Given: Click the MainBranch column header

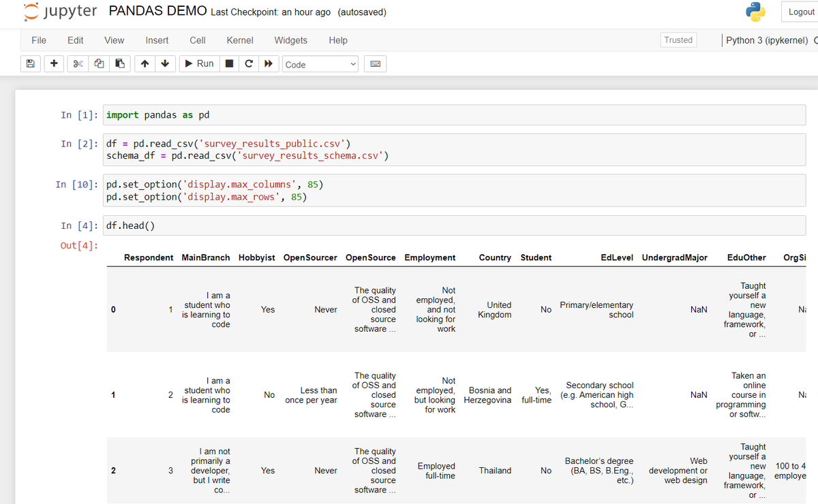Looking at the screenshot, I should click(206, 257).
